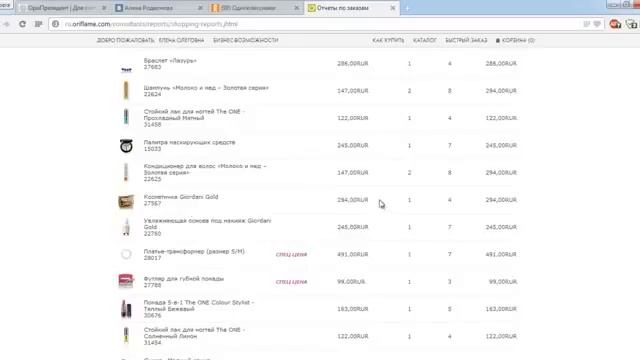The image size is (640, 360).
Task: Open the apps grid icon next to reload
Action: tap(38, 24)
